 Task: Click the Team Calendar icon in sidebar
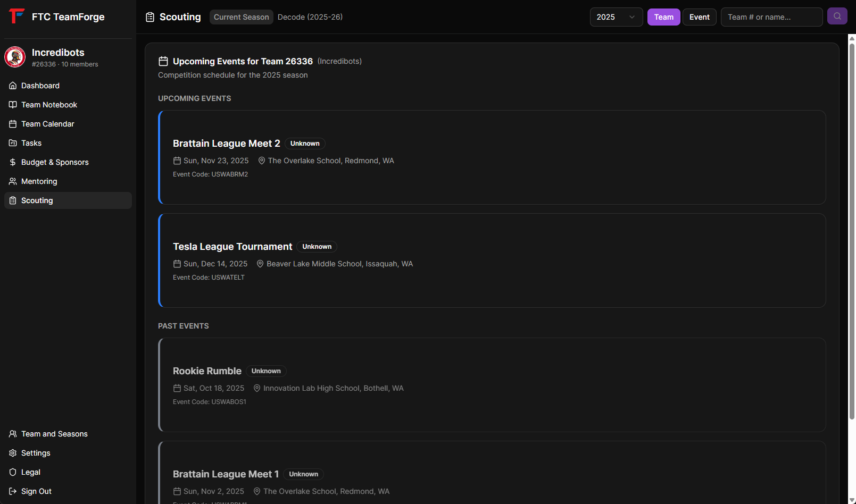point(13,124)
